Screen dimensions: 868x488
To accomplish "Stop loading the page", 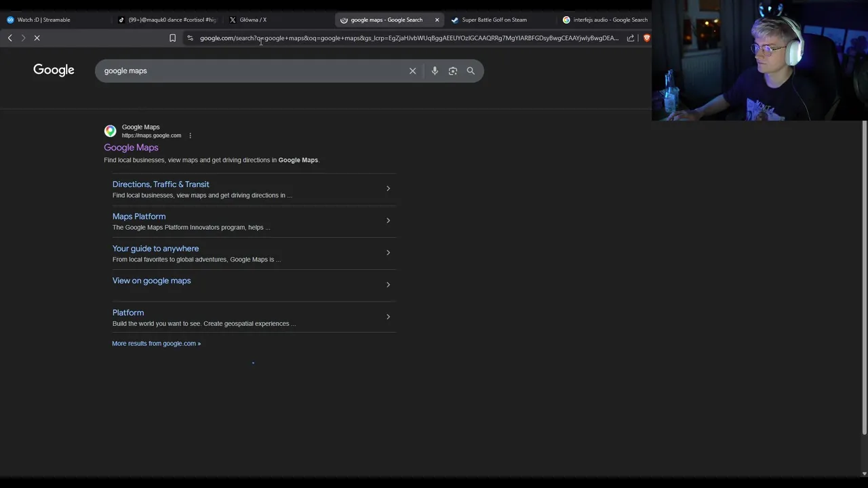I will (37, 38).
